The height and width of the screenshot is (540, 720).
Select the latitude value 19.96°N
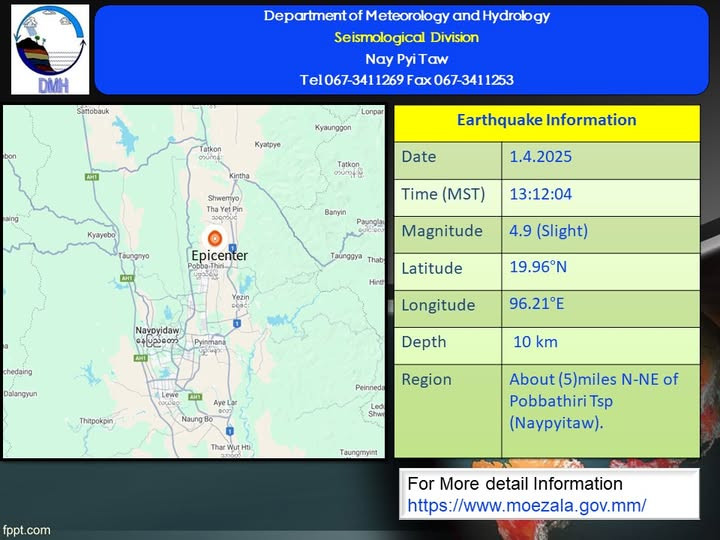click(538, 268)
